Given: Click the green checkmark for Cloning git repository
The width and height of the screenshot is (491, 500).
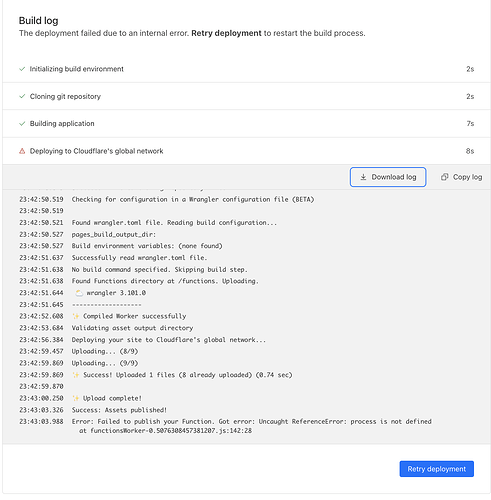Looking at the screenshot, I should tap(22, 96).
